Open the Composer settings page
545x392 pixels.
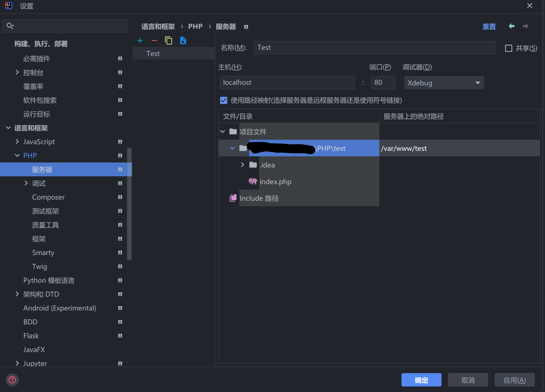(x=48, y=197)
